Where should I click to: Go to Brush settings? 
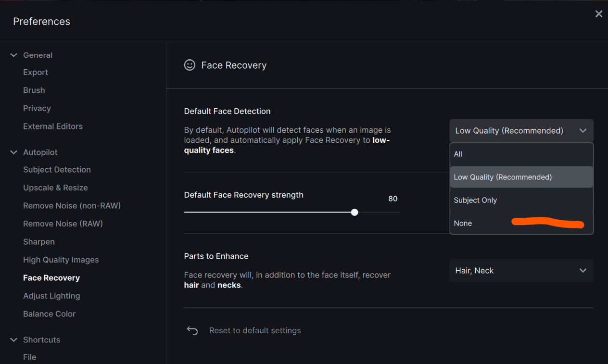(34, 90)
